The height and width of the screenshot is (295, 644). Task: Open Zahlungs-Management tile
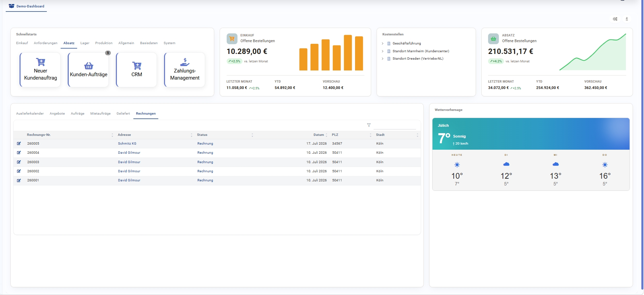coord(185,70)
